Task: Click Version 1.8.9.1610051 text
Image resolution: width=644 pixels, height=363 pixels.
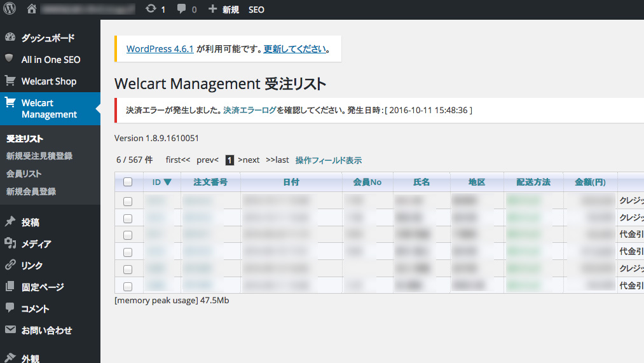Action: [x=156, y=138]
